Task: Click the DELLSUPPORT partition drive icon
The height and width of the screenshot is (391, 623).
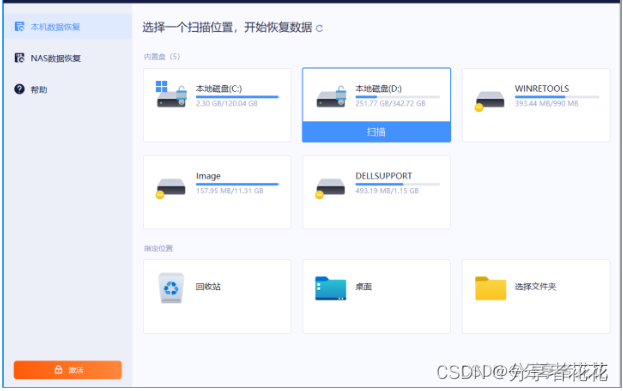Action: click(x=330, y=188)
